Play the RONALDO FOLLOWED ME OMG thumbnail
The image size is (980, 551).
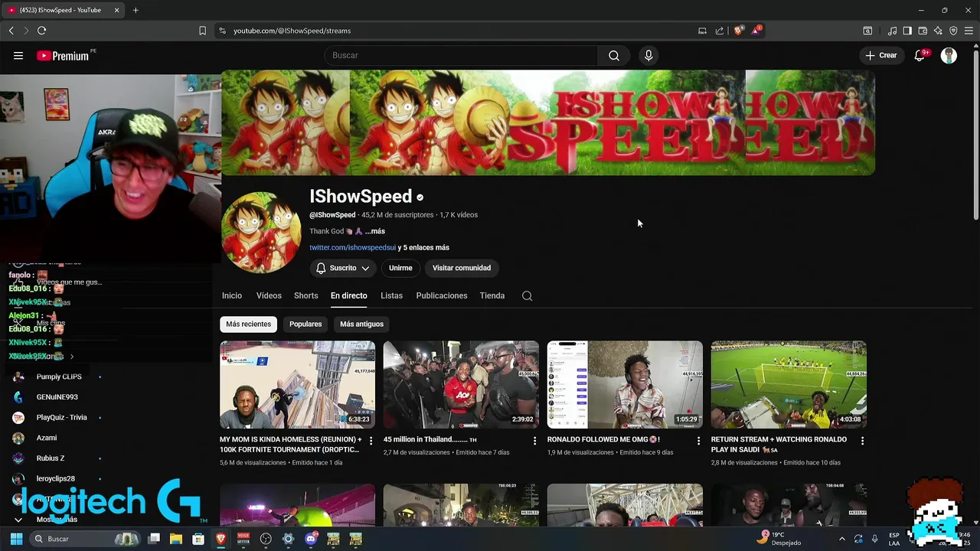pos(625,384)
